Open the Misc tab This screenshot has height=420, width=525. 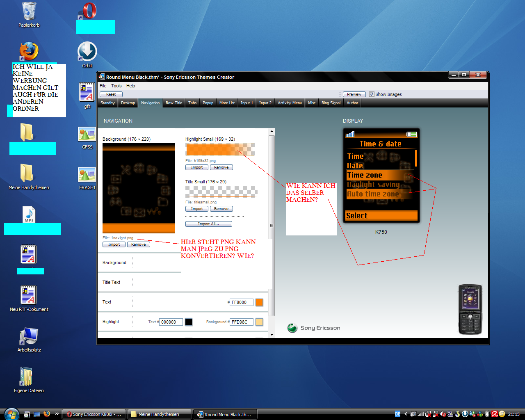click(x=312, y=103)
